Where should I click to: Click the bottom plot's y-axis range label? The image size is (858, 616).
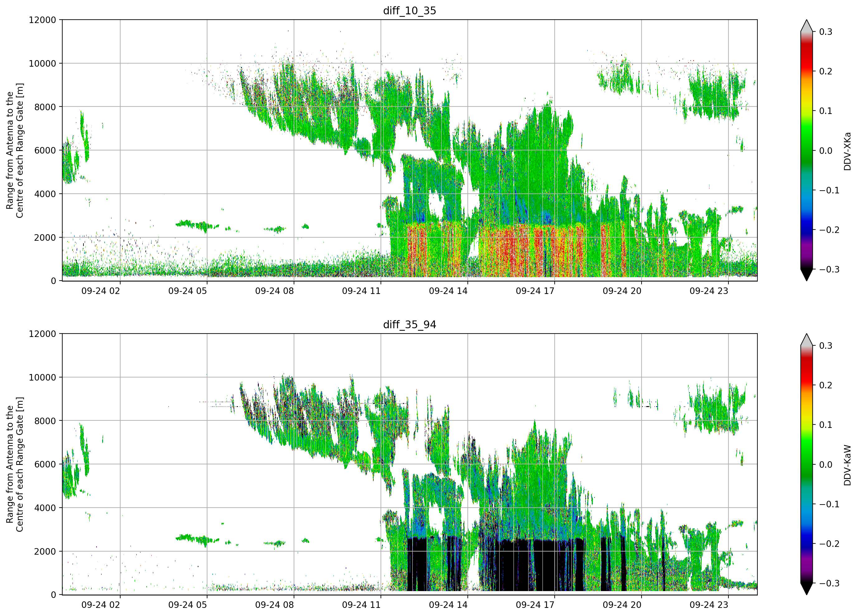point(15,464)
